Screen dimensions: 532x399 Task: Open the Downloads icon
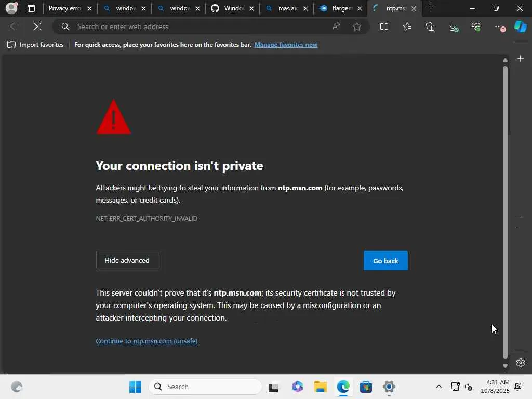click(x=454, y=27)
